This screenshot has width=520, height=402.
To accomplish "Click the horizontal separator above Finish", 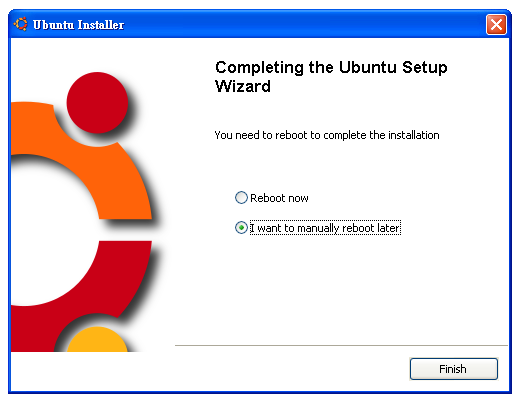I will tap(341, 345).
